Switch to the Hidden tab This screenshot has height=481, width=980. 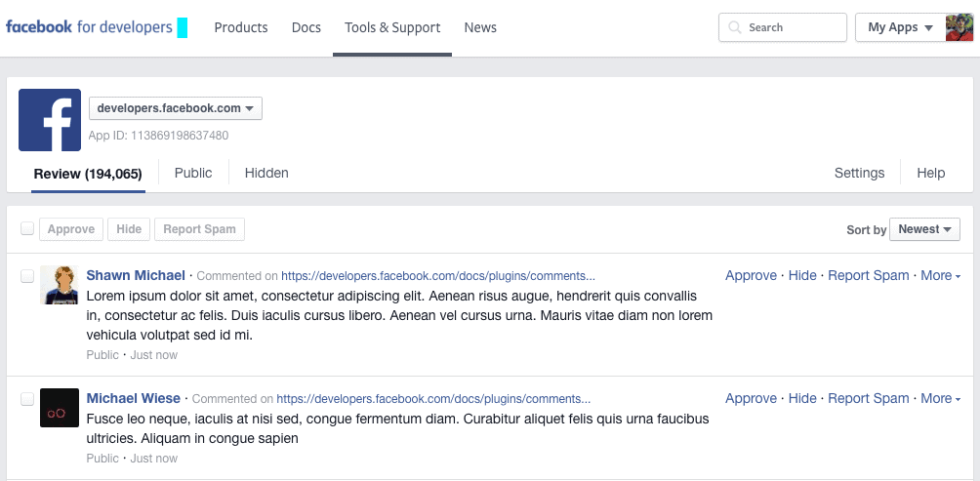point(266,173)
